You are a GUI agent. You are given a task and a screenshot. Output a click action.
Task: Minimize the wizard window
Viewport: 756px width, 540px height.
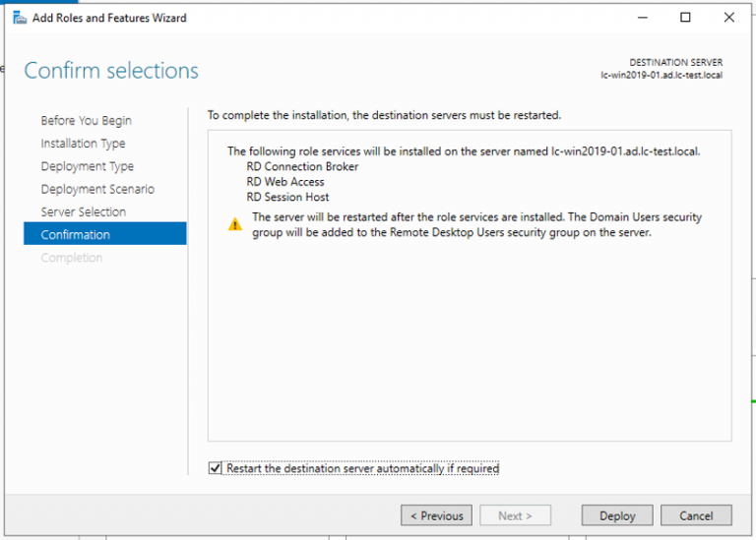tap(642, 18)
